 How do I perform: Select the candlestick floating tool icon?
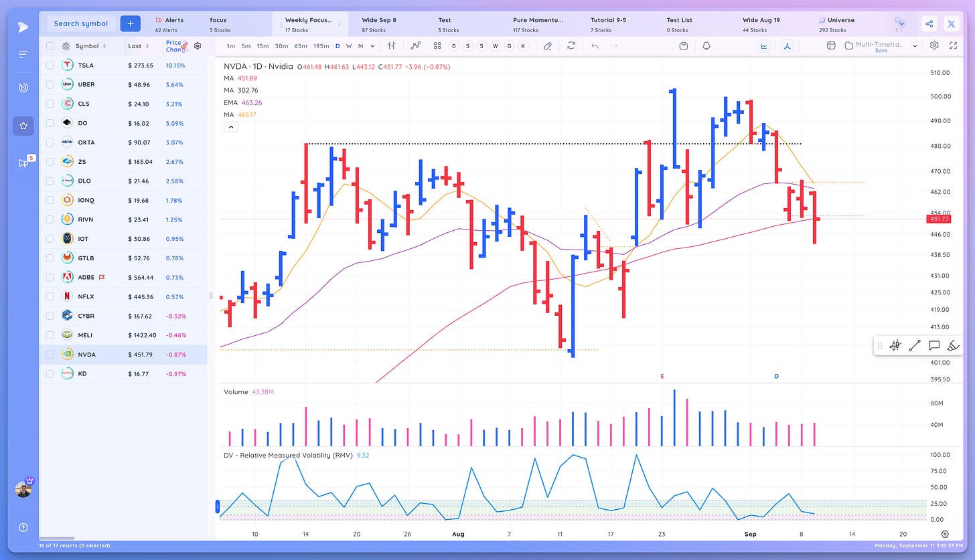tap(895, 346)
